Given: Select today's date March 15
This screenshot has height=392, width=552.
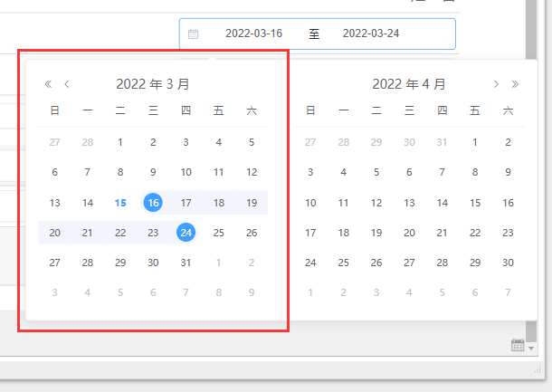Looking at the screenshot, I should 120,203.
